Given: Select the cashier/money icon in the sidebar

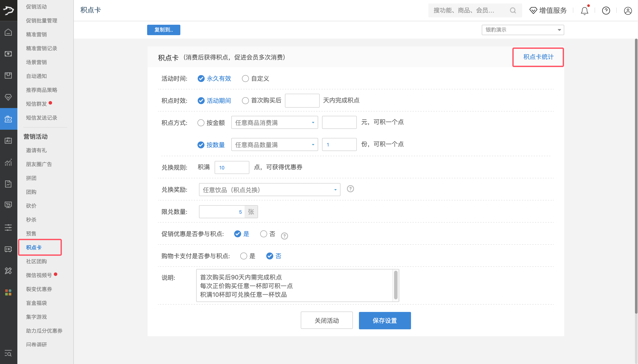Looking at the screenshot, I should tap(8, 54).
